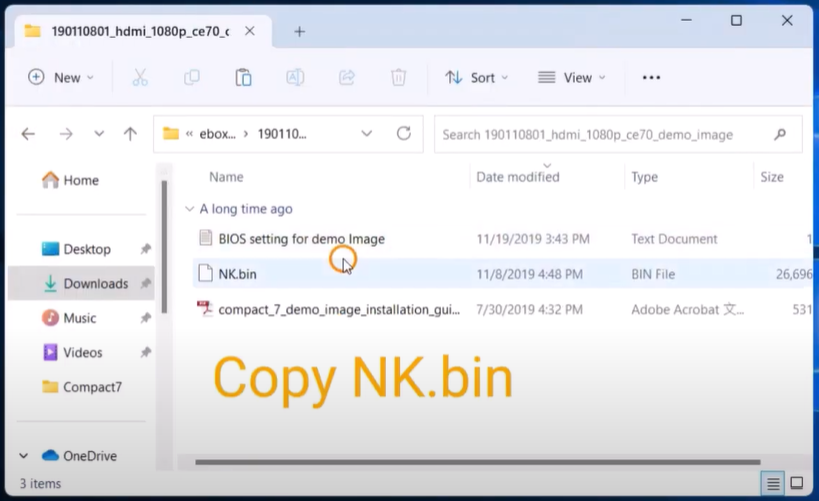Screen dimensions: 819x501
Task: Add a new tab
Action: pos(299,31)
